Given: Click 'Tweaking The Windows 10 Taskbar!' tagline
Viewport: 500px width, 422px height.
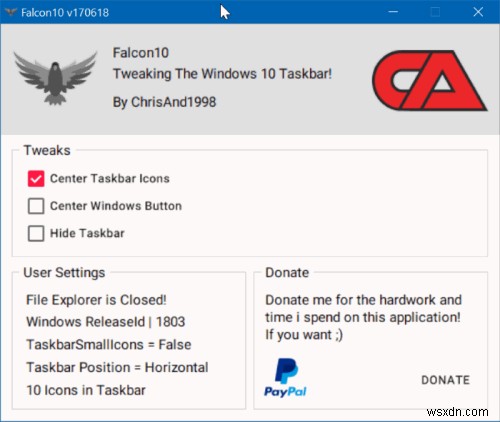Looking at the screenshot, I should tap(222, 74).
